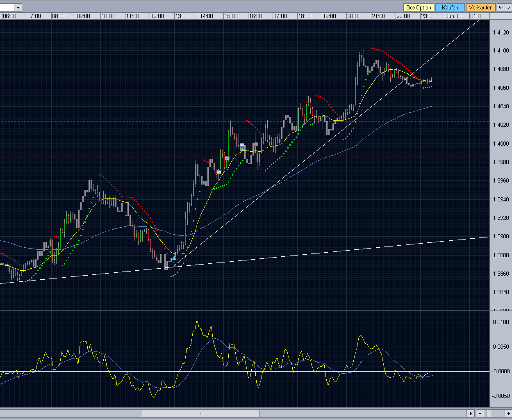
Task: Select the line drawing tool icon
Action: 508,7
